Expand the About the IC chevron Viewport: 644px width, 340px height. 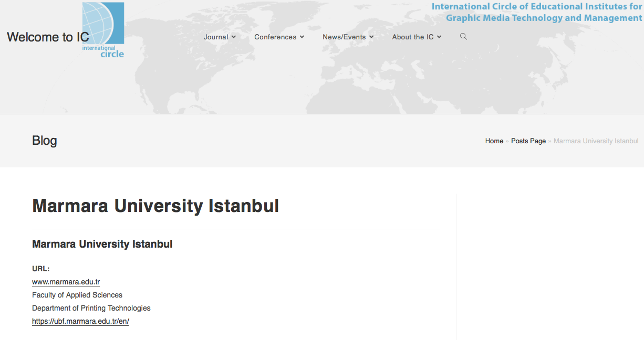[x=439, y=37]
